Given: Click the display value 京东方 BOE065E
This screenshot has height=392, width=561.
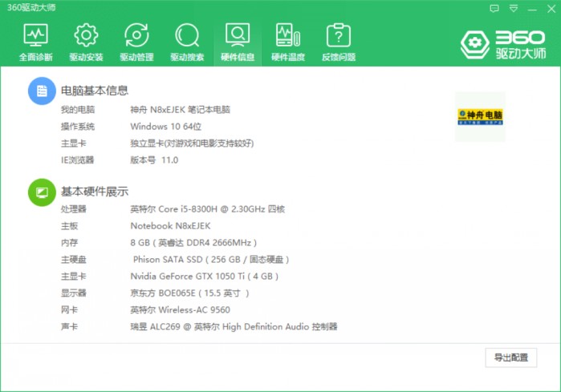Looking at the screenshot, I should [x=189, y=293].
